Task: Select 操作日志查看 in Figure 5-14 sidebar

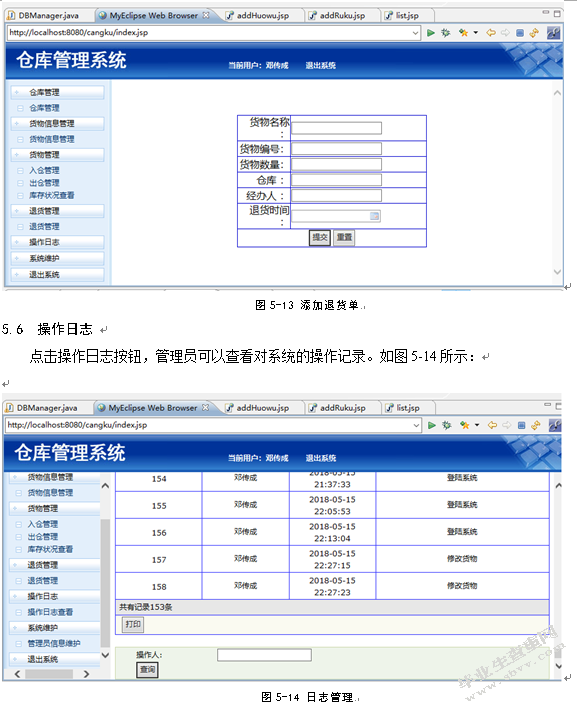Action: [x=50, y=612]
